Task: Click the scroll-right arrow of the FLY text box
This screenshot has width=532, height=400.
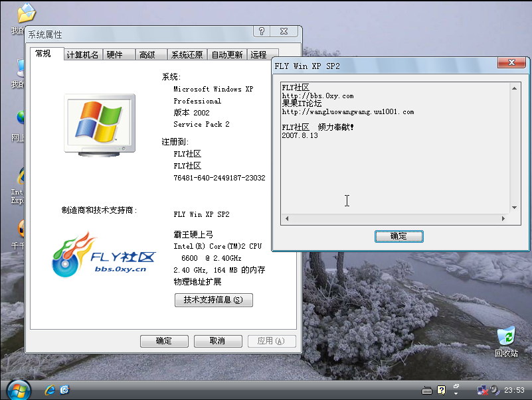Action: 503,219
